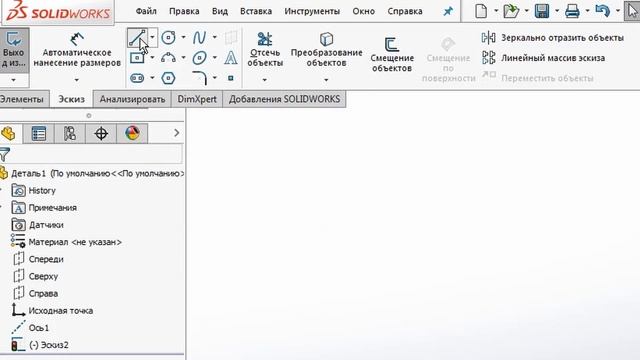Viewport: 640px width, 360px height.
Task: Select the Ellipse sketch tool
Action: (199, 58)
